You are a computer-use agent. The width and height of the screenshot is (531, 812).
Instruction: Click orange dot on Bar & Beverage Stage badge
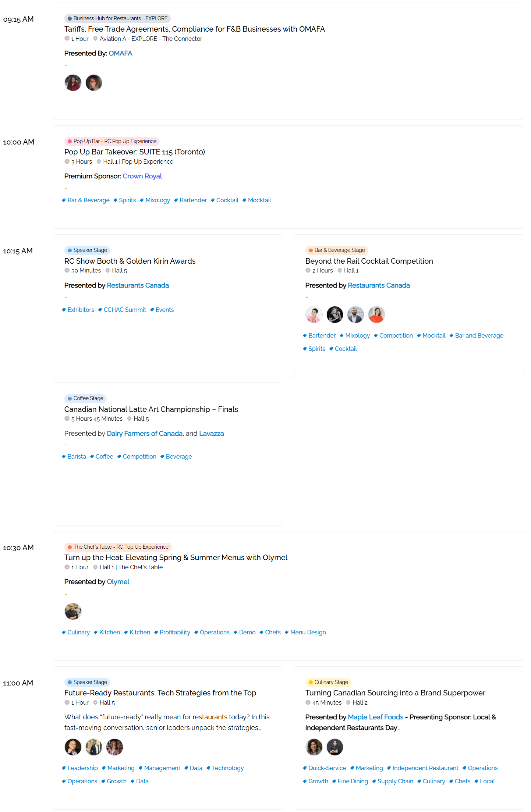[311, 250]
